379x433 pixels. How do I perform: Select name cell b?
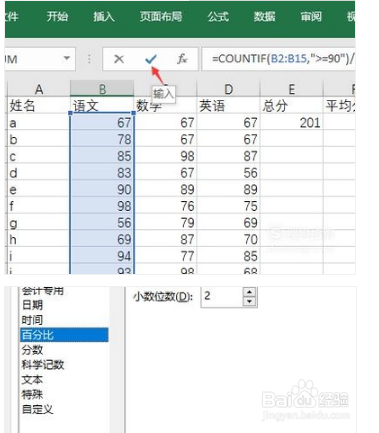coord(39,139)
